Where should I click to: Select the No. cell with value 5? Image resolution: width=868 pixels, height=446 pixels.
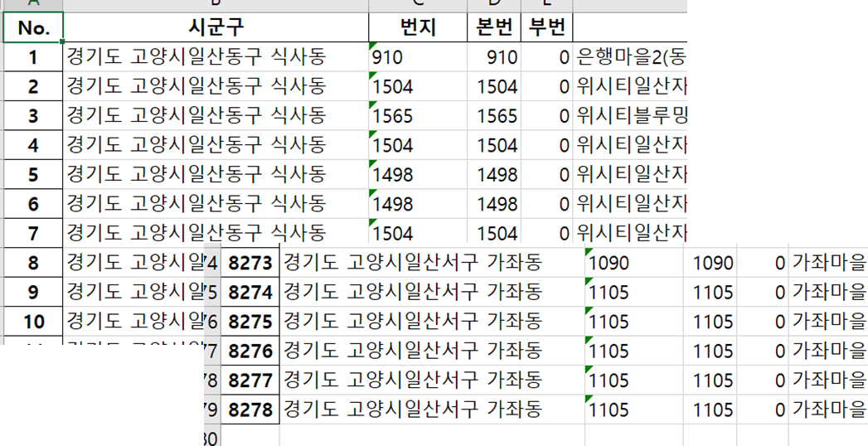pyautogui.click(x=33, y=174)
